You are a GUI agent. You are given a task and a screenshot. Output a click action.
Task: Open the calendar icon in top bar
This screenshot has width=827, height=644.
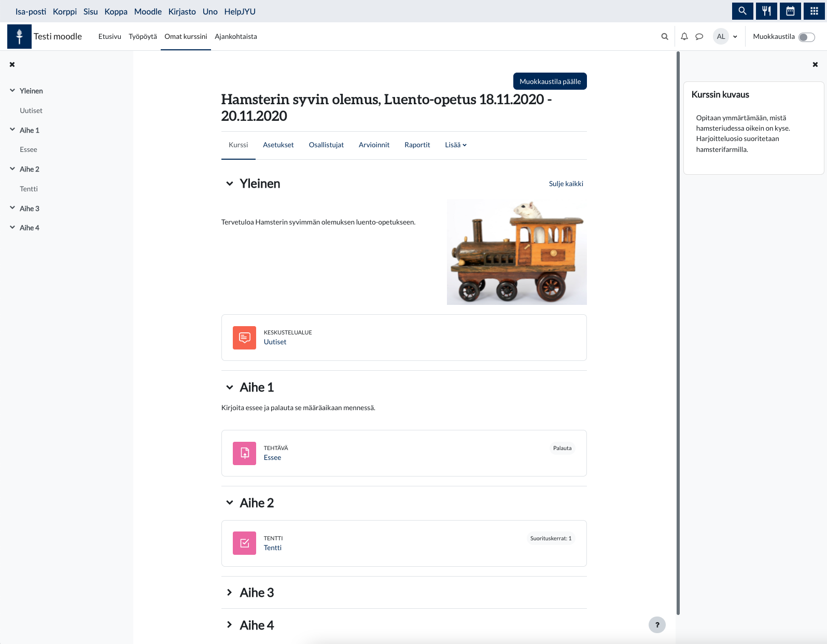point(790,11)
